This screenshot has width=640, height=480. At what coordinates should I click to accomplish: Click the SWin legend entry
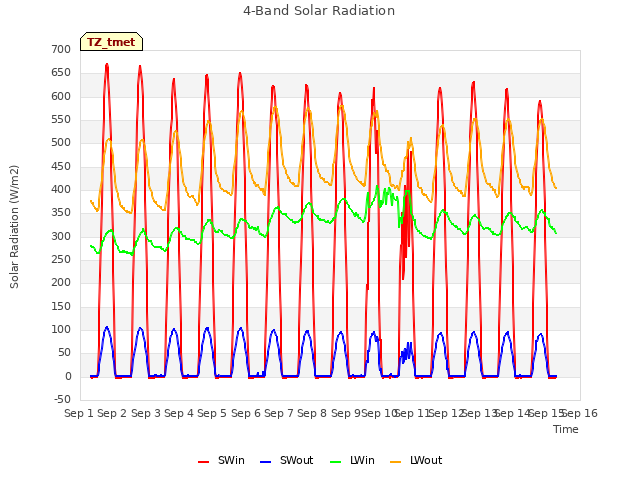coord(222,460)
